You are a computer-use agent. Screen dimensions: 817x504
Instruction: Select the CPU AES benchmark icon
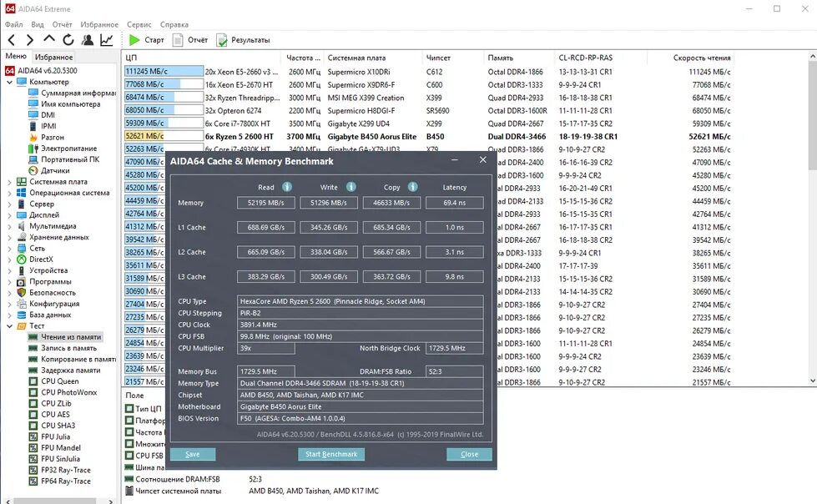point(33,415)
